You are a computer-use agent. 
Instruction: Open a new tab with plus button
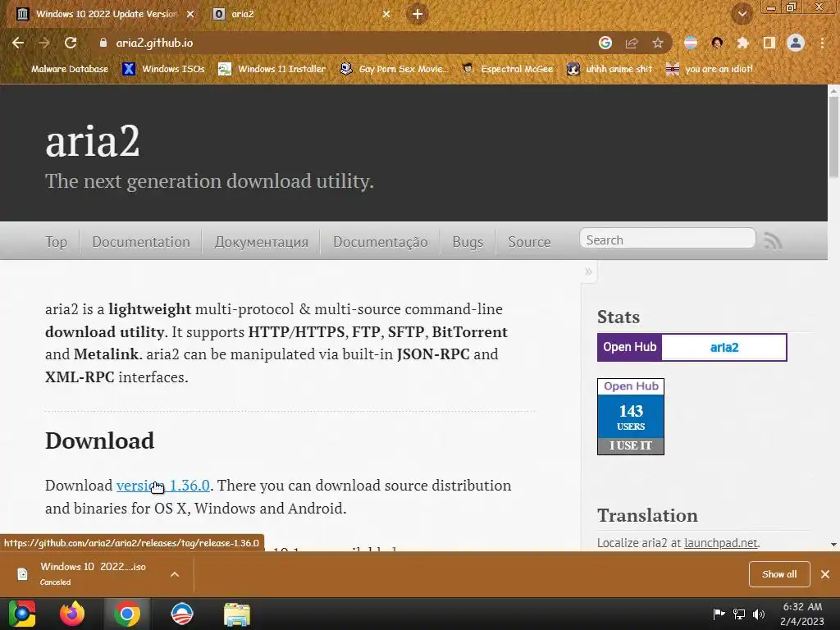[418, 14]
